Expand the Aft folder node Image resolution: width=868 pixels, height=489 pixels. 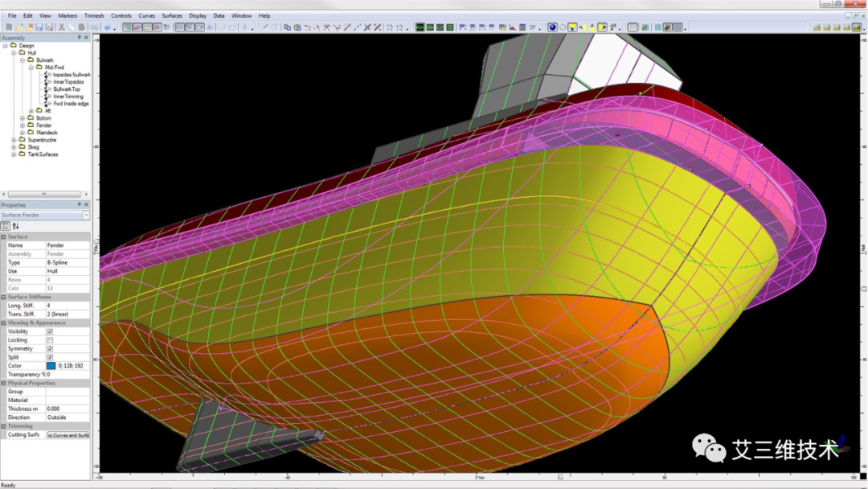pyautogui.click(x=31, y=111)
